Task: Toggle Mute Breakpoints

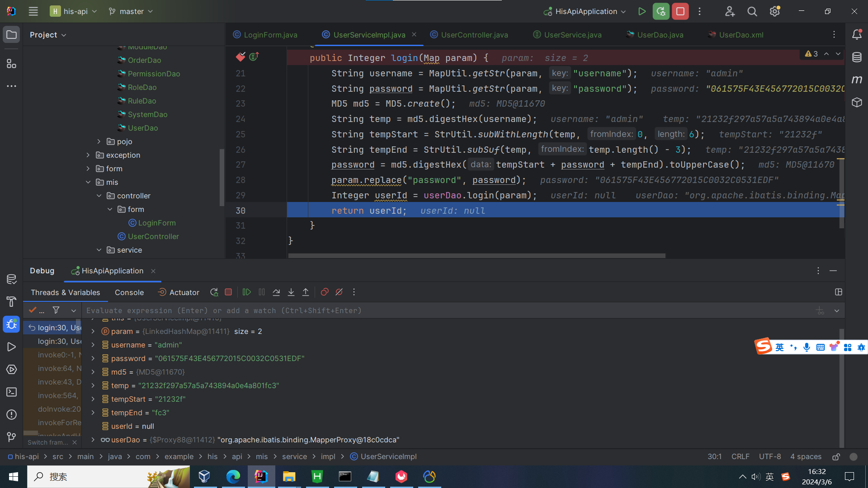Action: [339, 292]
